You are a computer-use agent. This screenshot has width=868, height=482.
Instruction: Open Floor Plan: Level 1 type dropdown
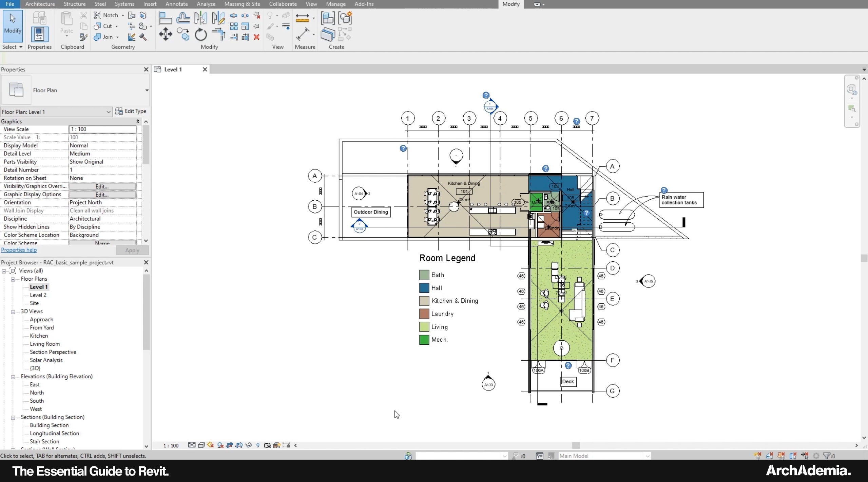point(108,112)
